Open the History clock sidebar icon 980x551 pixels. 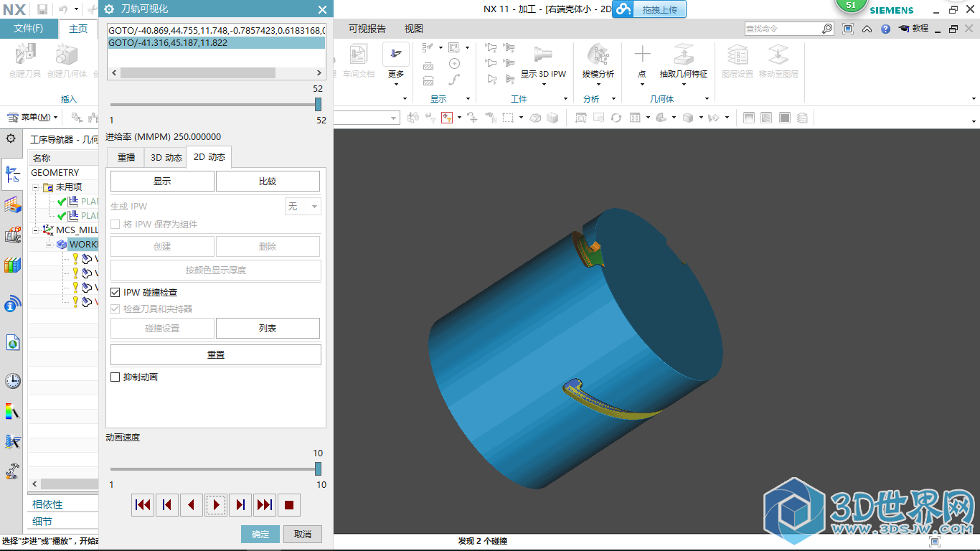click(x=12, y=381)
